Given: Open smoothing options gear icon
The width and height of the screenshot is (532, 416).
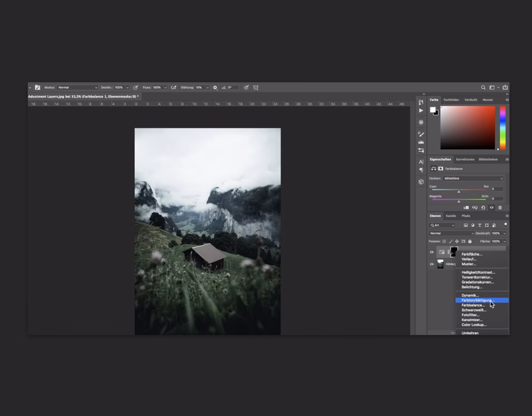Looking at the screenshot, I should click(215, 87).
